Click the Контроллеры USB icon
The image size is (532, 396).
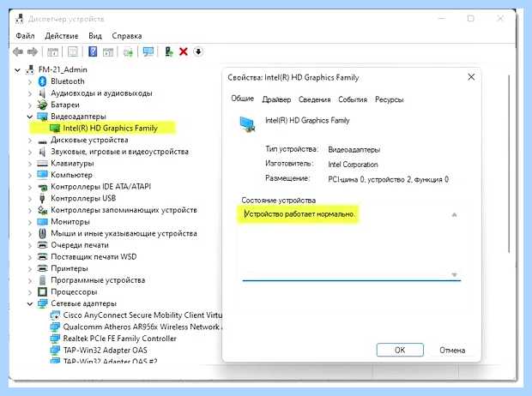(42, 198)
